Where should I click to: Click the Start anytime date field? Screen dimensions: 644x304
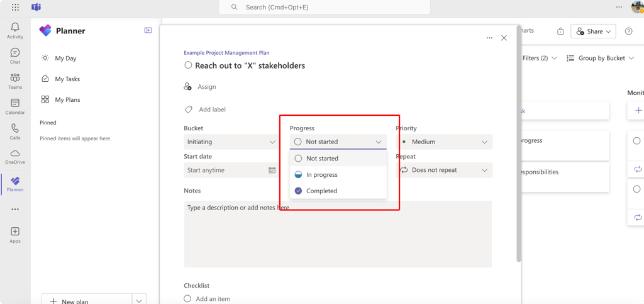point(230,170)
